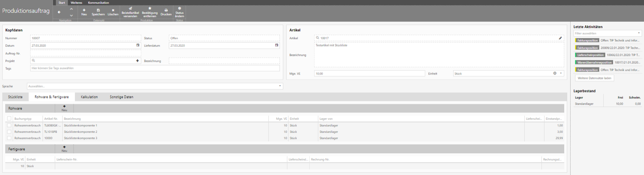Screen dimensions: 644x175
Task: Click the Status field showing Offen
Action: [x=224, y=38]
